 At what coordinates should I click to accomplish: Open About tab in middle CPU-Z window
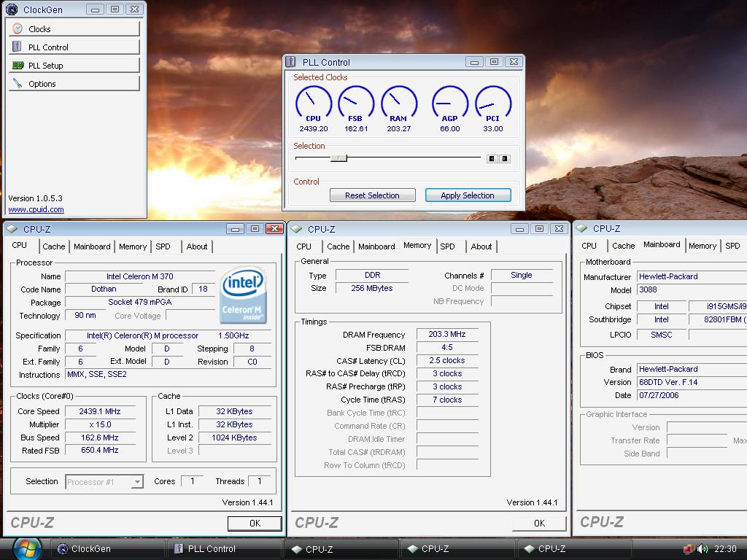click(481, 246)
